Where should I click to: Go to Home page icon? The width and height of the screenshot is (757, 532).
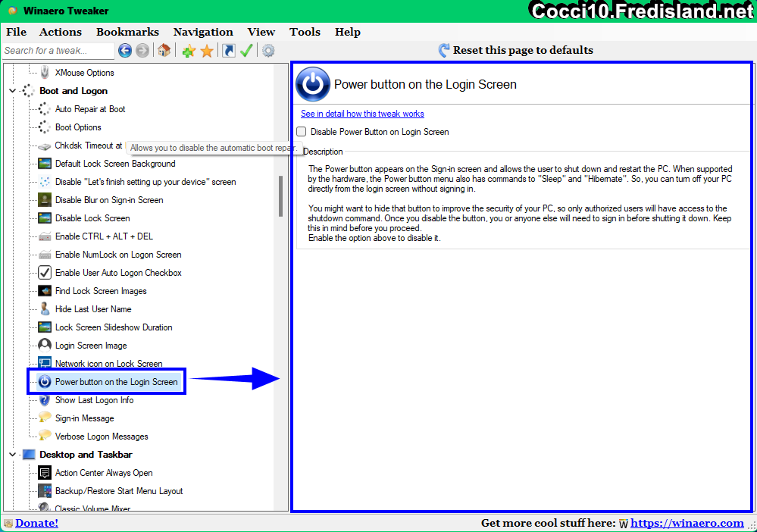[x=164, y=50]
